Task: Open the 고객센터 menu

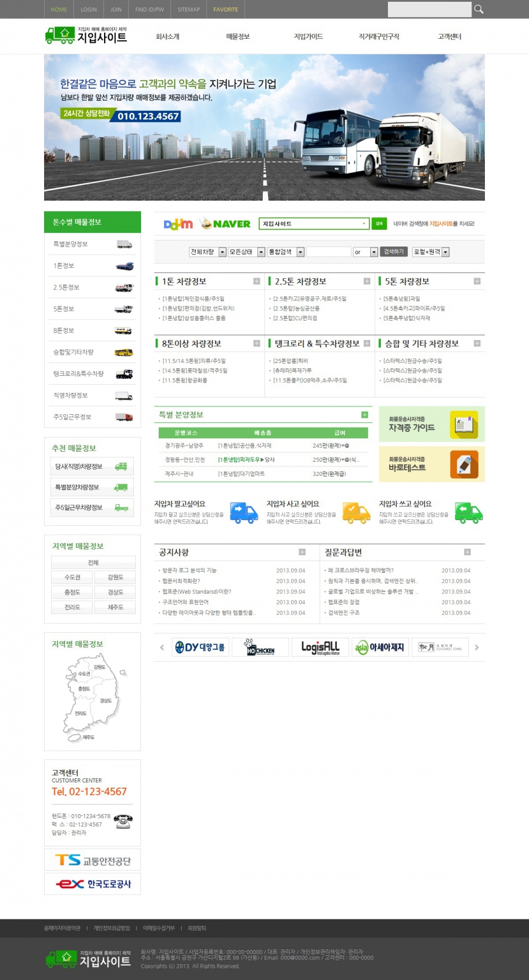Action: 450,36
